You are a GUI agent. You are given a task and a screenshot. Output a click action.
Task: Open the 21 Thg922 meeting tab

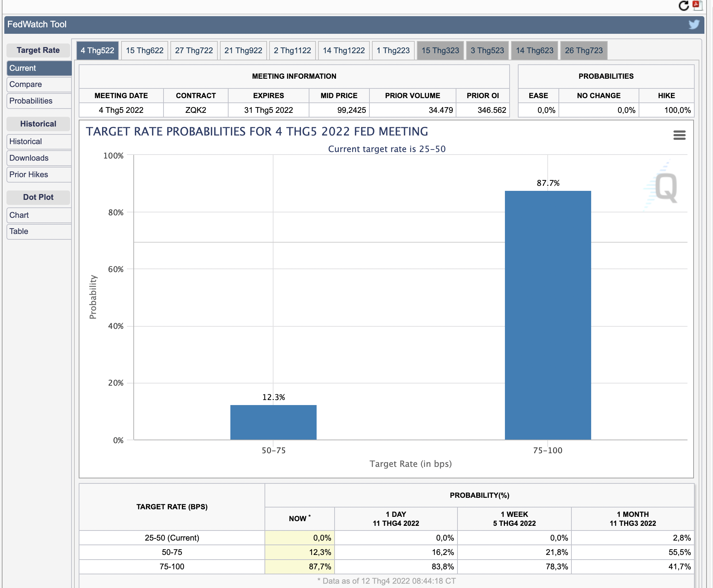coord(243,50)
